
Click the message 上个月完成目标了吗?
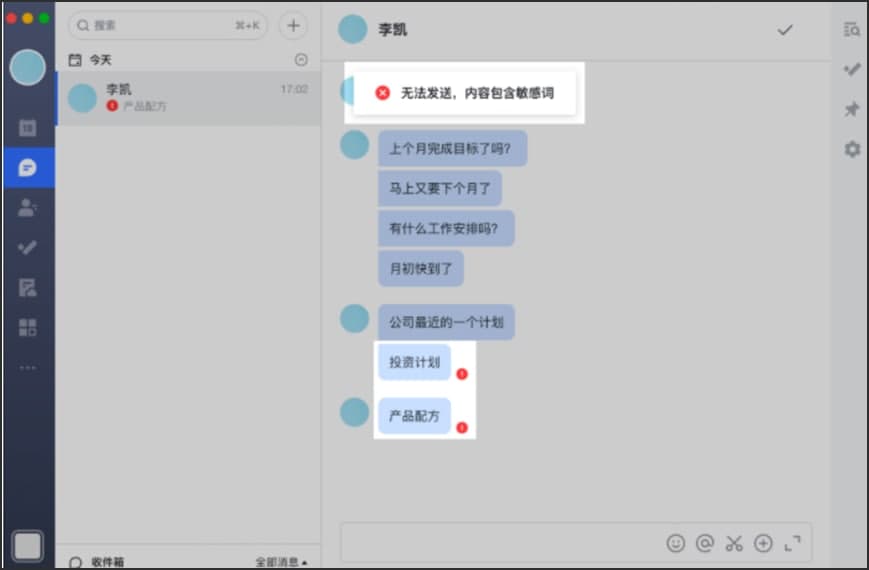coord(452,148)
